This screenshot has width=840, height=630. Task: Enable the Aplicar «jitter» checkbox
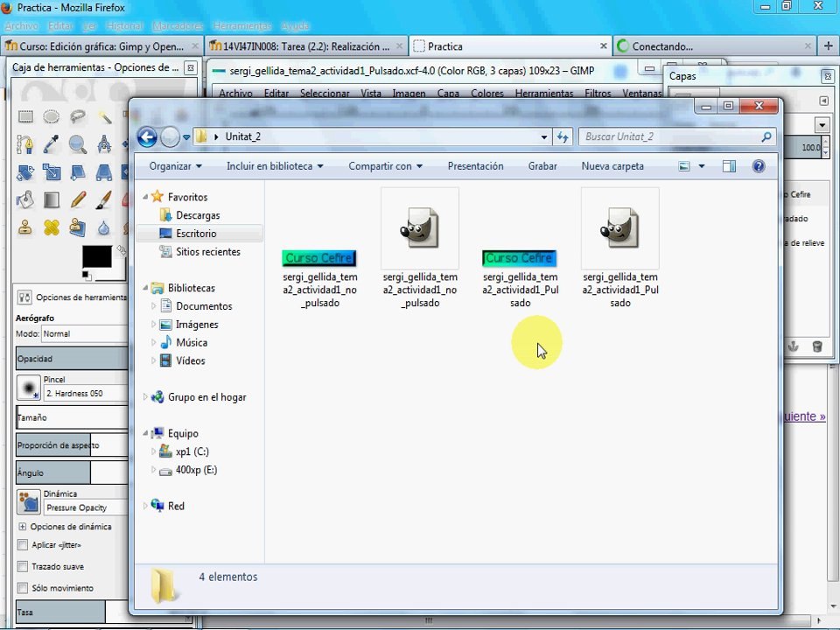pyautogui.click(x=23, y=545)
